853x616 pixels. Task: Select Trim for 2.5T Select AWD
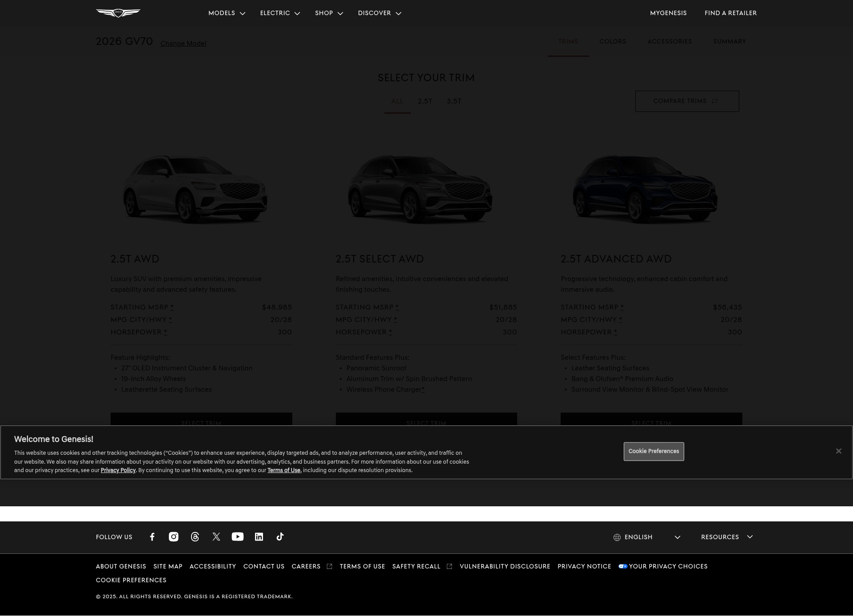point(426,419)
